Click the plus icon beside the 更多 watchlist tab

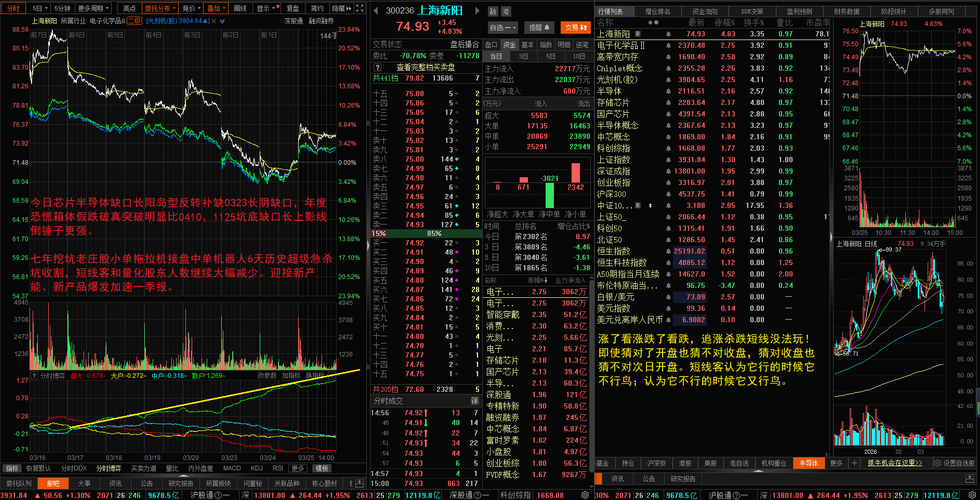click(x=854, y=463)
